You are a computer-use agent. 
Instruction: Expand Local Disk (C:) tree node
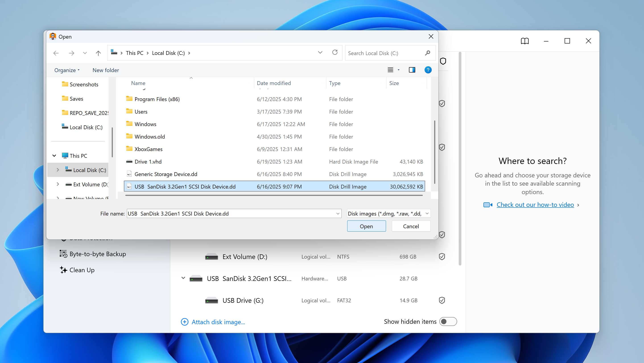(x=58, y=170)
